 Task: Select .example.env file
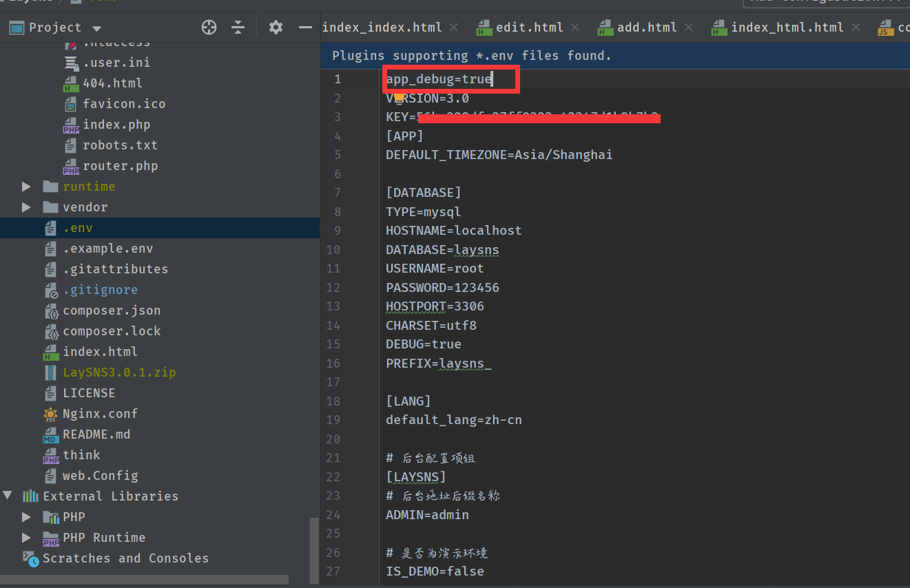click(108, 249)
